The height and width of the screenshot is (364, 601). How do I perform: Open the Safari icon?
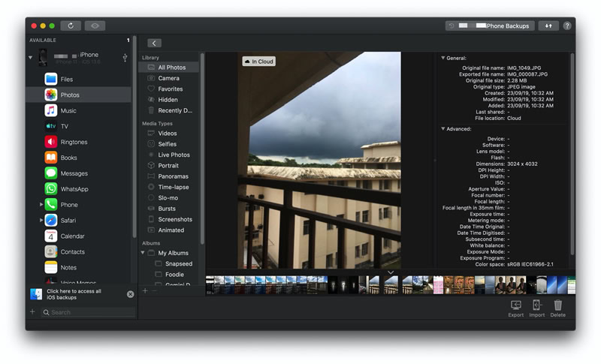pyautogui.click(x=50, y=221)
